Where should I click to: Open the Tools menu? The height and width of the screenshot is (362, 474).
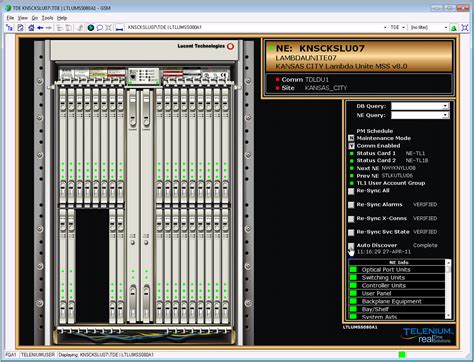47,18
